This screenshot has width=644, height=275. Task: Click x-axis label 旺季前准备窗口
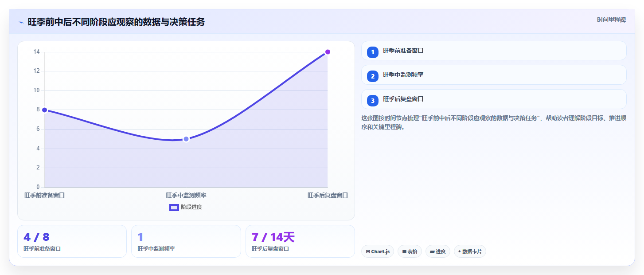coord(44,195)
